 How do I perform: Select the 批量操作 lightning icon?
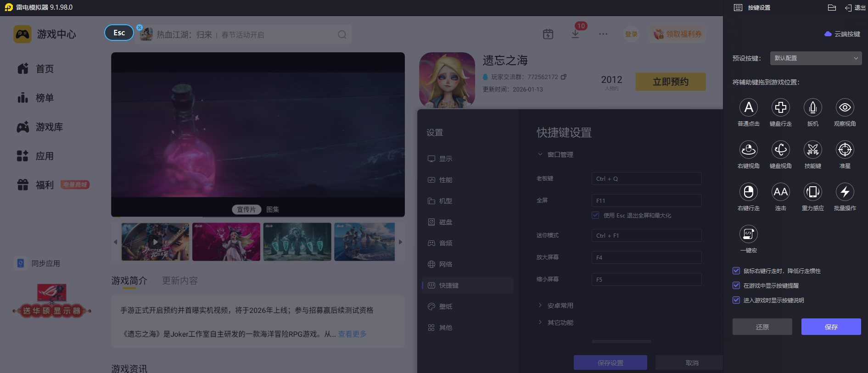click(x=845, y=192)
